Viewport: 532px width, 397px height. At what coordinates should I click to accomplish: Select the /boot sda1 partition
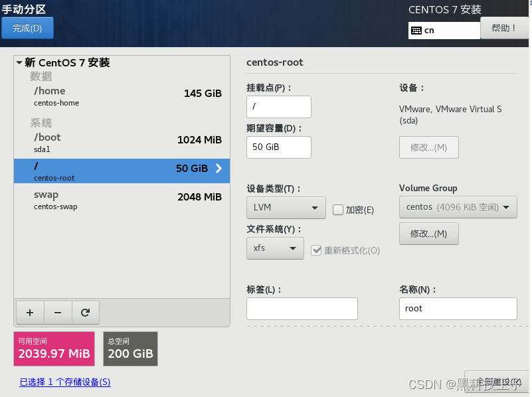coord(122,143)
